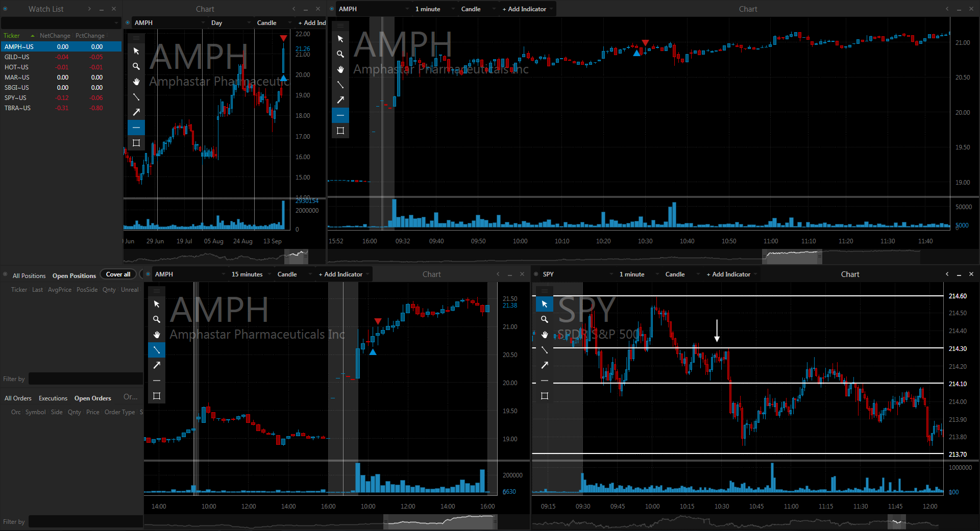
Task: Click Cover all button
Action: point(118,274)
